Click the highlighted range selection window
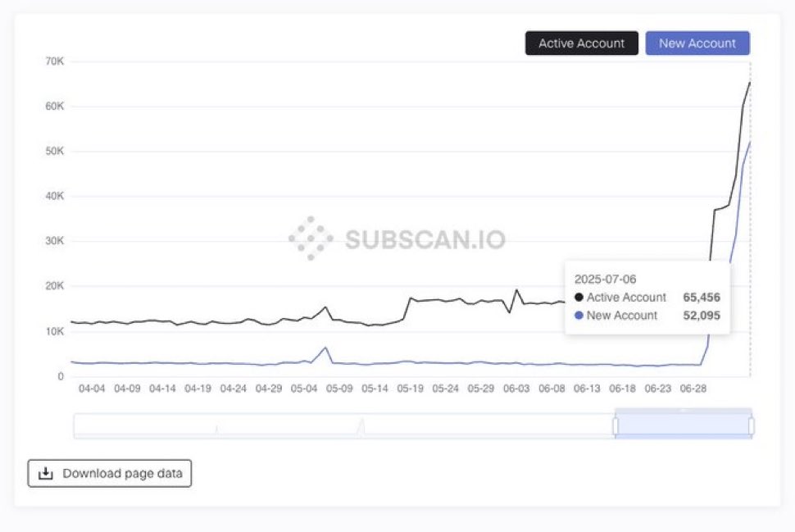This screenshot has width=795, height=532. [x=684, y=424]
